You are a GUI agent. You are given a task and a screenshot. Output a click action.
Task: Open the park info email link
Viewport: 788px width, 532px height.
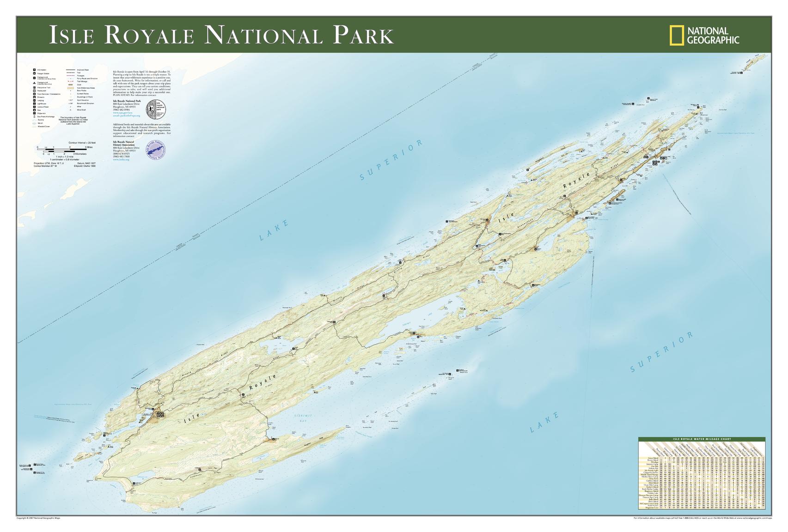pos(127,115)
